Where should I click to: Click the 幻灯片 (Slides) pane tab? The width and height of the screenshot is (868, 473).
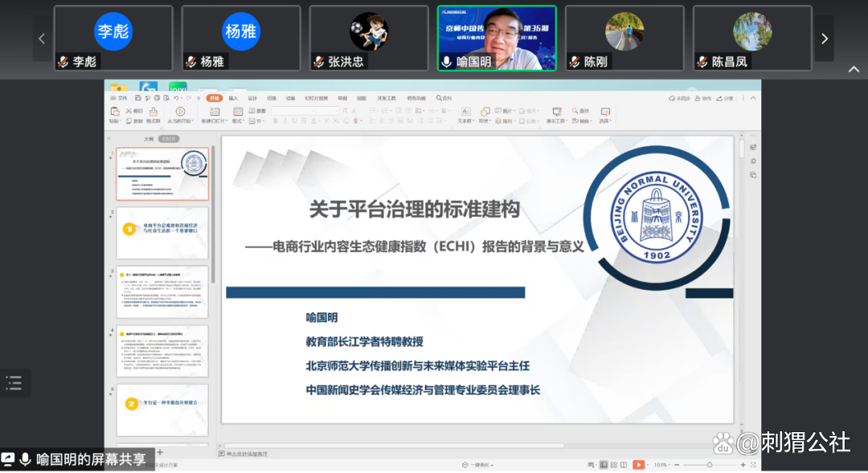click(169, 139)
